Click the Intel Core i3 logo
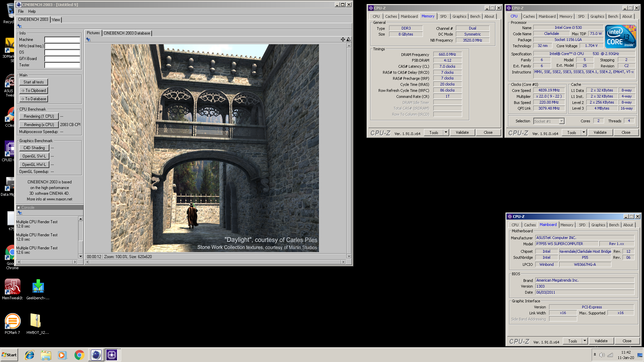The width and height of the screenshot is (644, 362). click(621, 37)
